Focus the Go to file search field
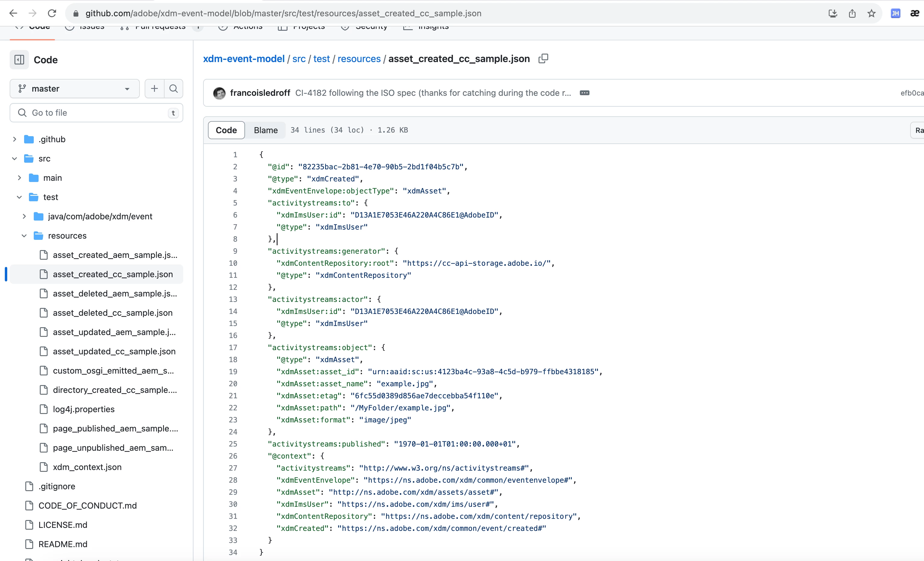 96,113
